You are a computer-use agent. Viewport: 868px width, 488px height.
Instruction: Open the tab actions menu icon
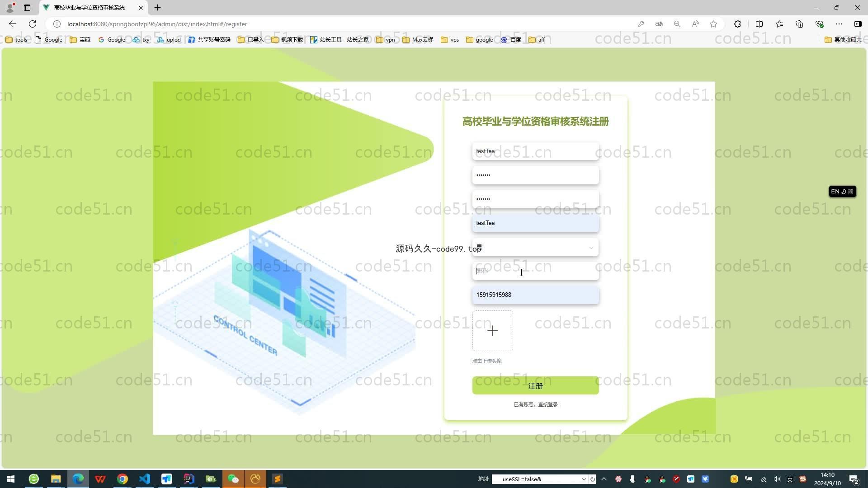27,8
